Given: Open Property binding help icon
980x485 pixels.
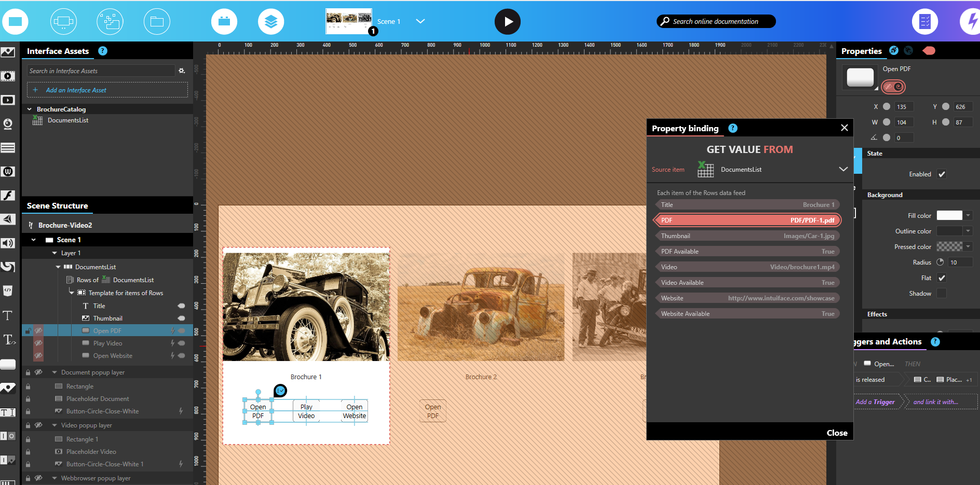Looking at the screenshot, I should click(x=733, y=128).
